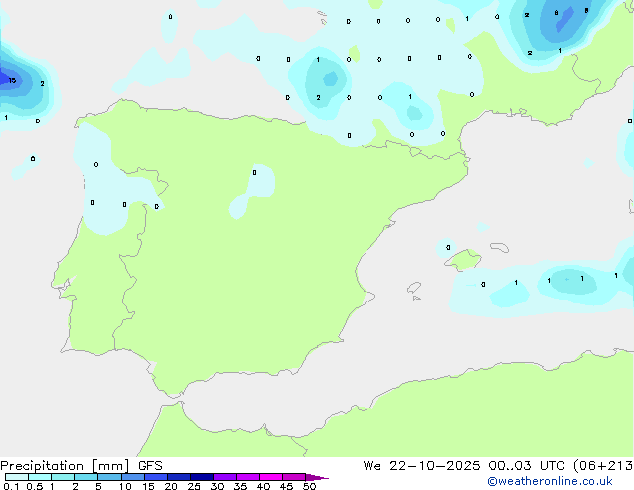Select the legend swatch between 10 and 15

tap(132, 477)
